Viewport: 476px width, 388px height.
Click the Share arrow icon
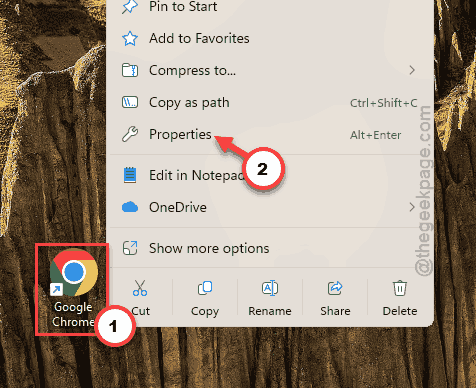tap(335, 288)
